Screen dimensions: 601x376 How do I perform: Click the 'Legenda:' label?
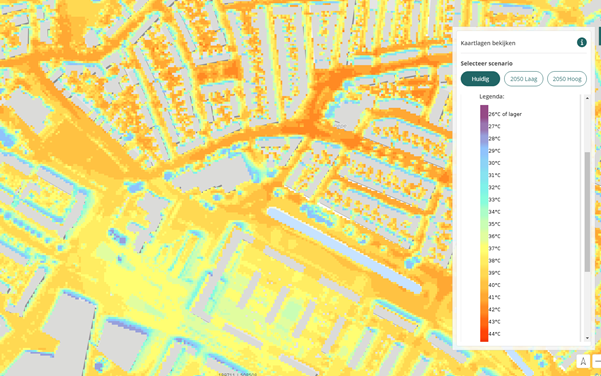pos(492,97)
